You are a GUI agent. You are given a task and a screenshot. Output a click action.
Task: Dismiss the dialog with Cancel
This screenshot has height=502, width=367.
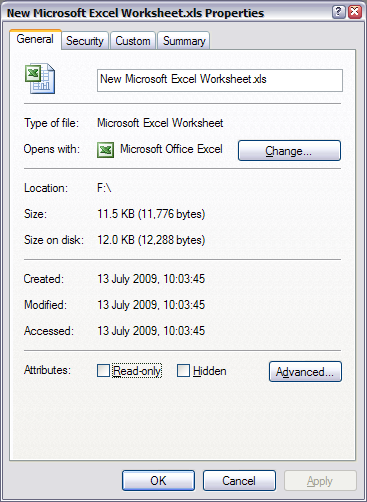(x=239, y=481)
